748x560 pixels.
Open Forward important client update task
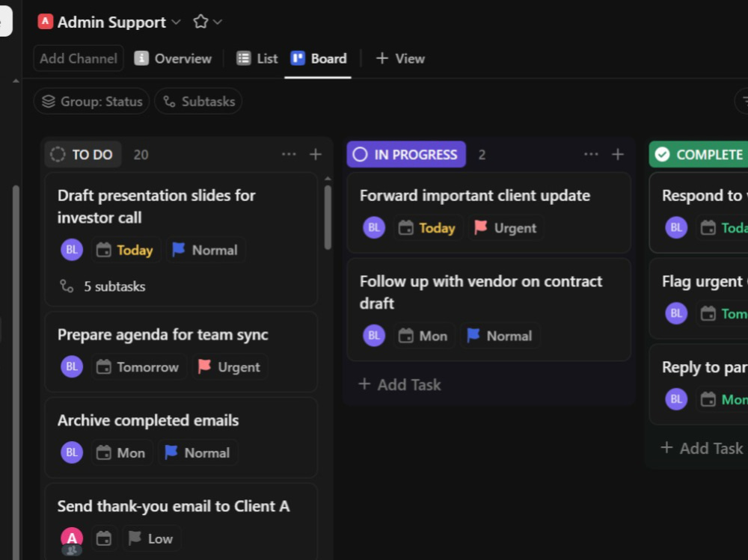click(x=475, y=196)
